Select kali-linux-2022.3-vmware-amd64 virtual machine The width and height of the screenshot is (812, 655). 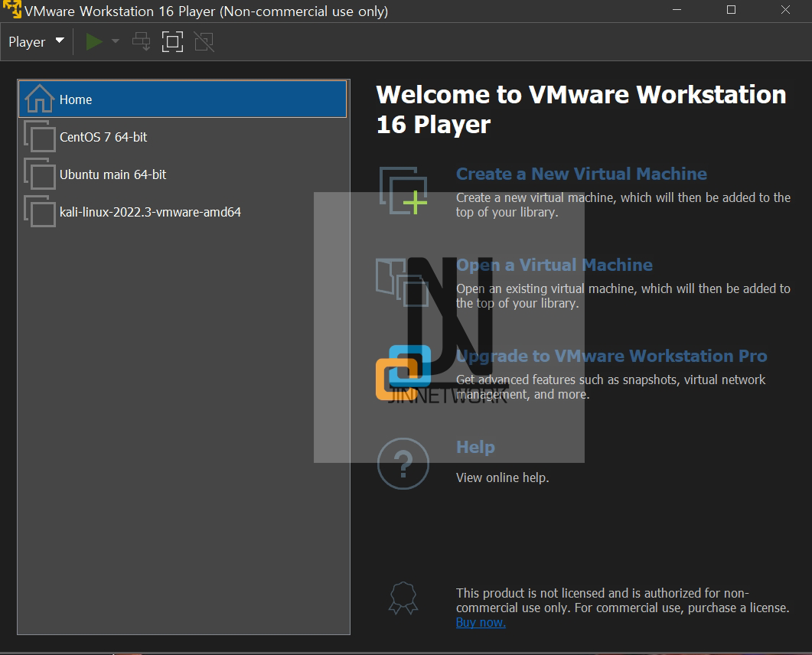pyautogui.click(x=183, y=212)
